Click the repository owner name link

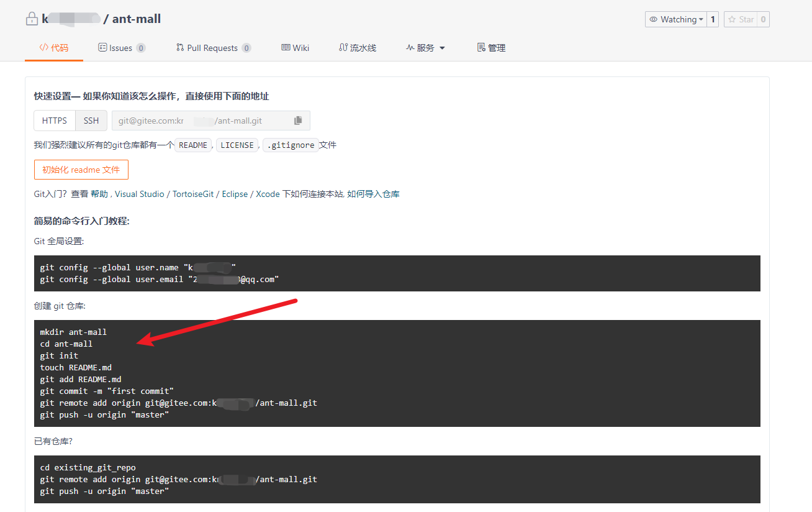(71, 19)
